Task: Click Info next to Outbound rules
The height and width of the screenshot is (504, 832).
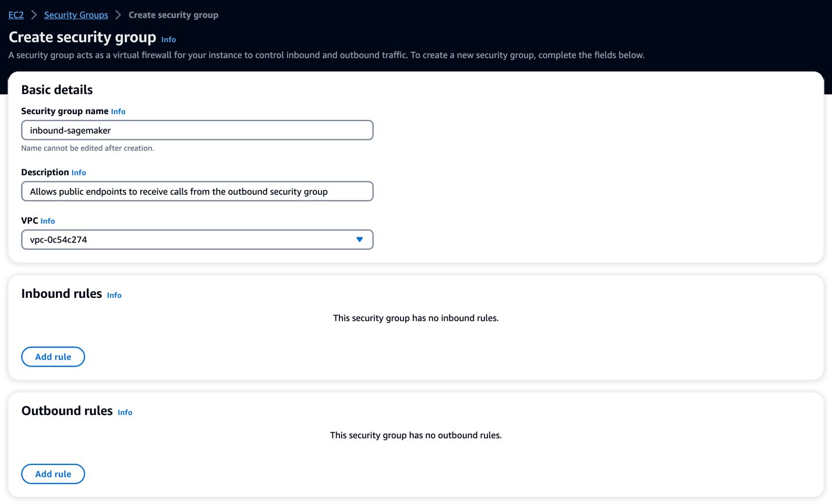Action: coord(125,412)
